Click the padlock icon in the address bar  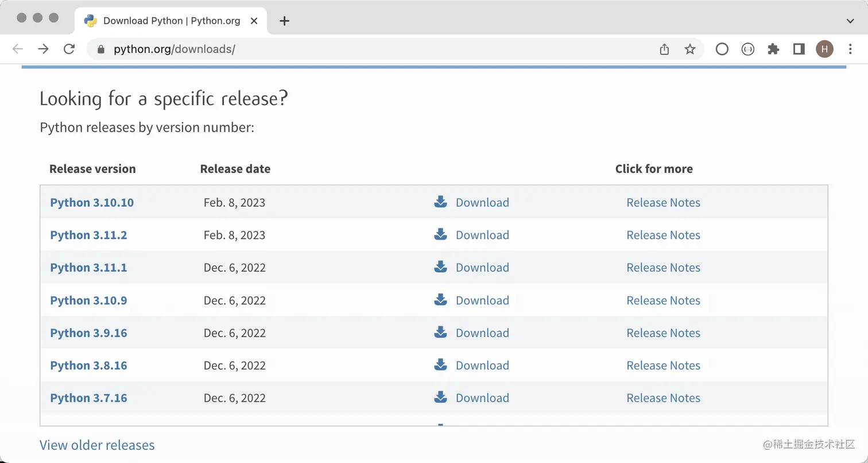pyautogui.click(x=100, y=49)
